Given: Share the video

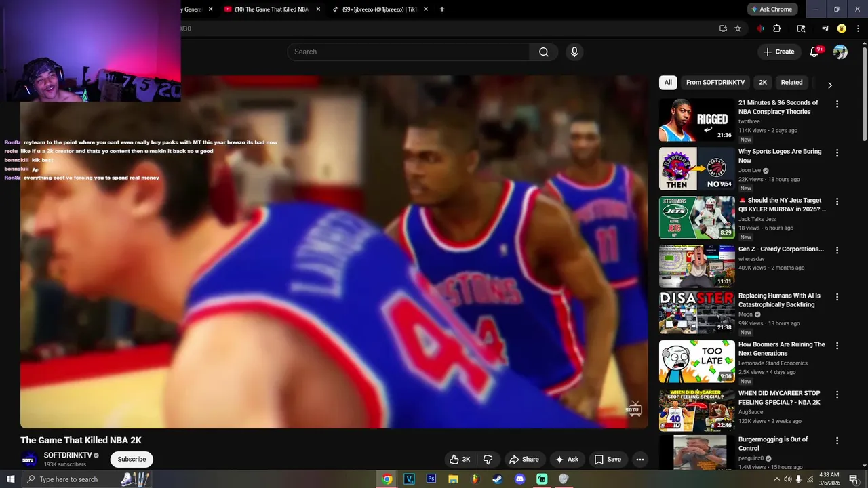Looking at the screenshot, I should tap(524, 460).
